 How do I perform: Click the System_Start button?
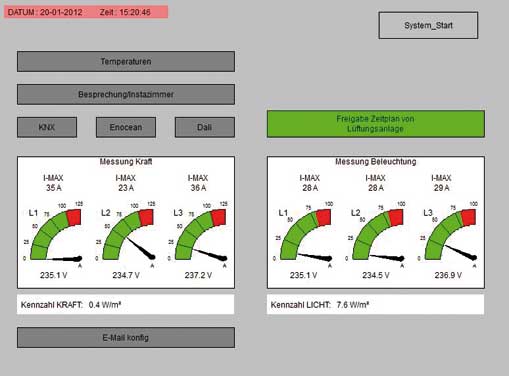428,25
